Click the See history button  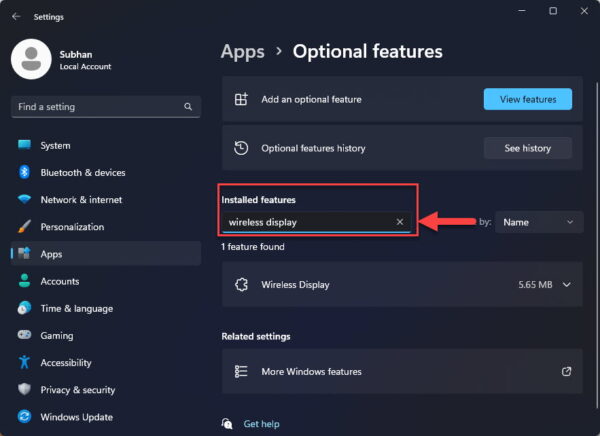coord(527,148)
